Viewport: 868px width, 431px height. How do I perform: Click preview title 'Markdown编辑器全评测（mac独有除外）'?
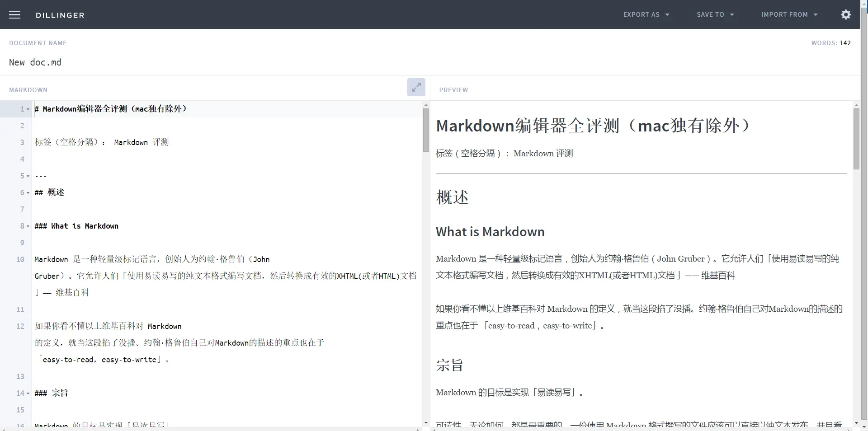point(593,126)
